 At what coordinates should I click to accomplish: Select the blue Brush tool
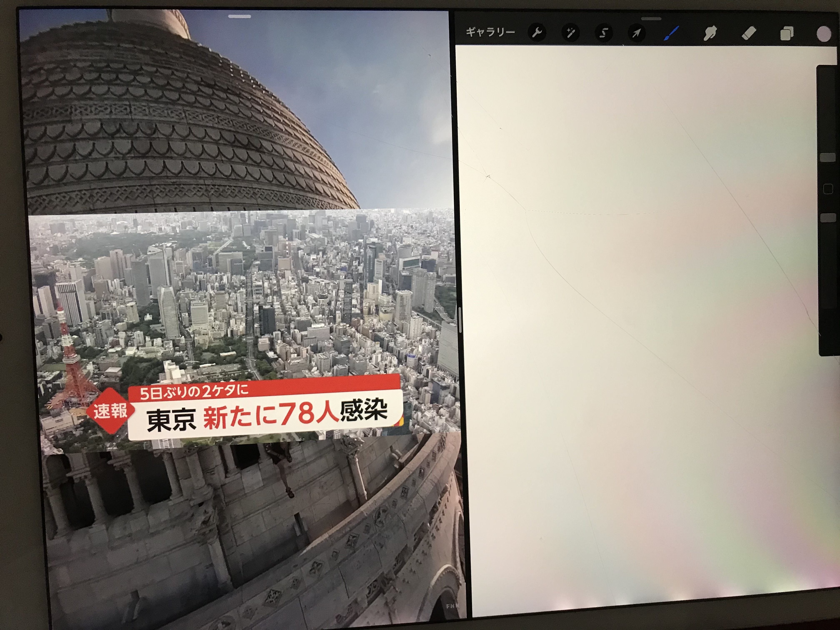pyautogui.click(x=671, y=33)
